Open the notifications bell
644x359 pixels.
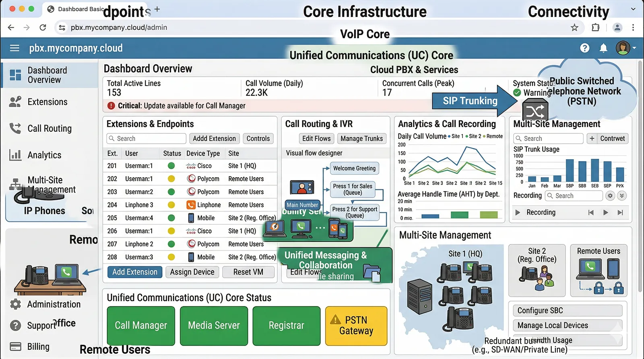[603, 48]
